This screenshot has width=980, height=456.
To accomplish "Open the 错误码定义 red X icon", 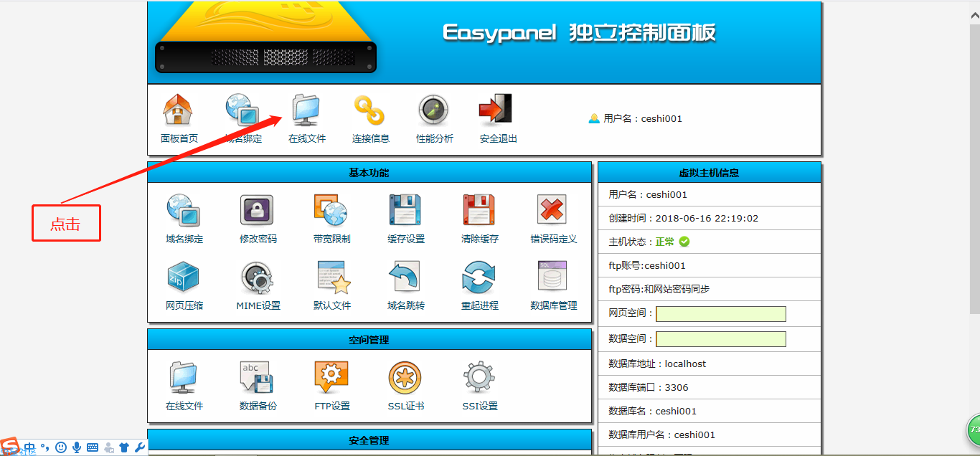I will (552, 211).
